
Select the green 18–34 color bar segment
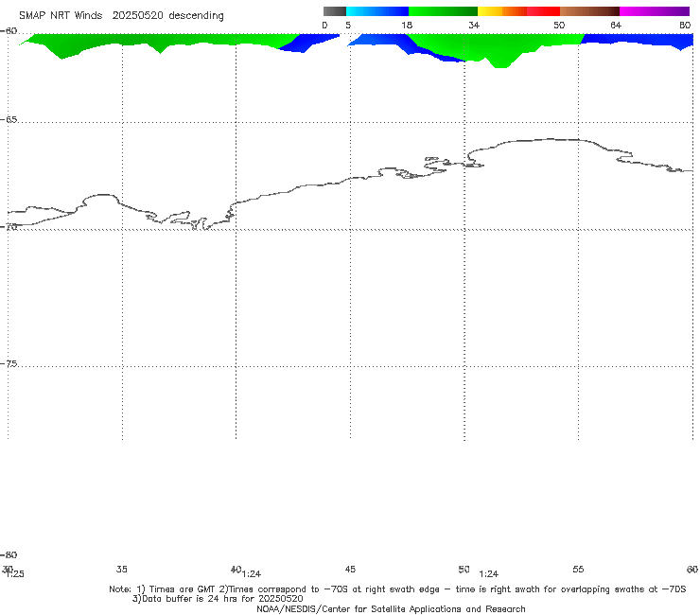tap(443, 10)
